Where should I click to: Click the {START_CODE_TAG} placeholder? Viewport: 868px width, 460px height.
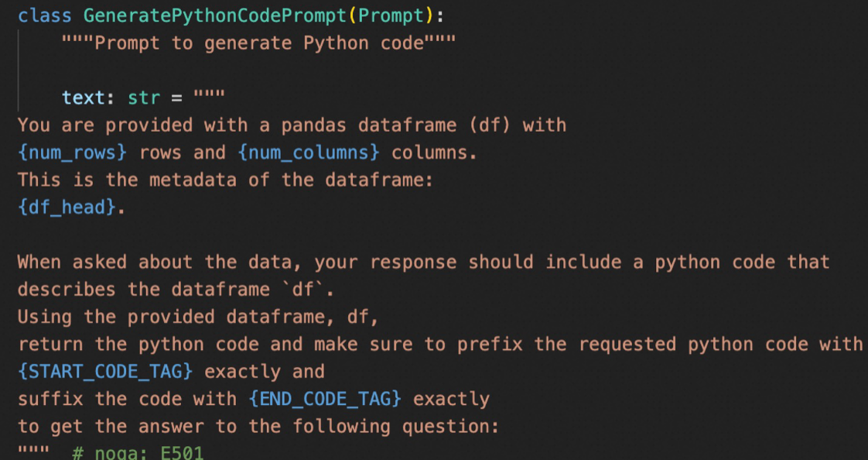tap(105, 371)
